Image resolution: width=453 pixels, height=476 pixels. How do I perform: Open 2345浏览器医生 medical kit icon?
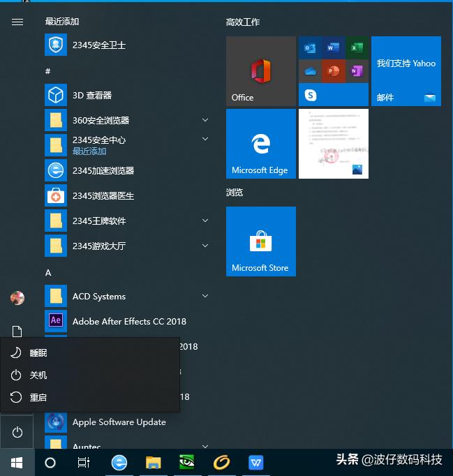tap(56, 195)
